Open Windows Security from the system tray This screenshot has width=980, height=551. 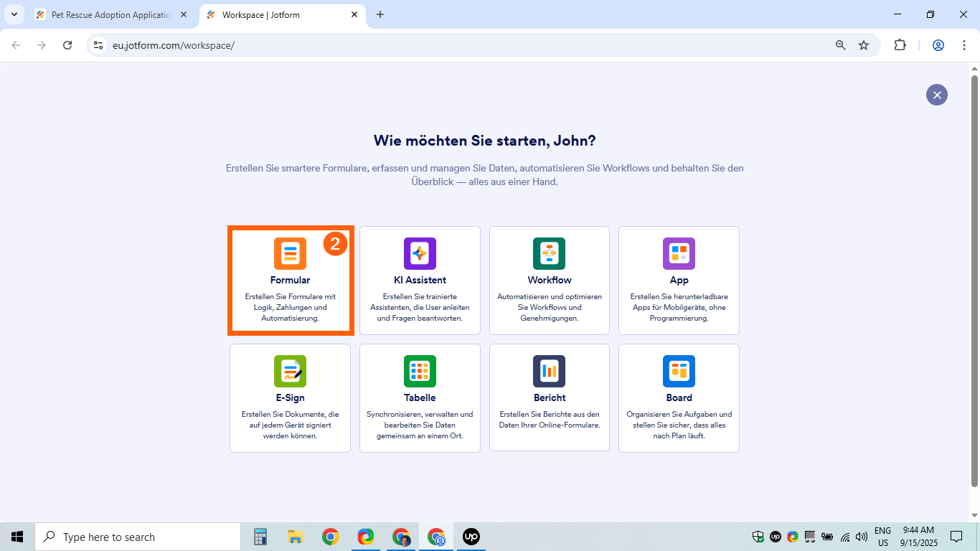tap(758, 537)
